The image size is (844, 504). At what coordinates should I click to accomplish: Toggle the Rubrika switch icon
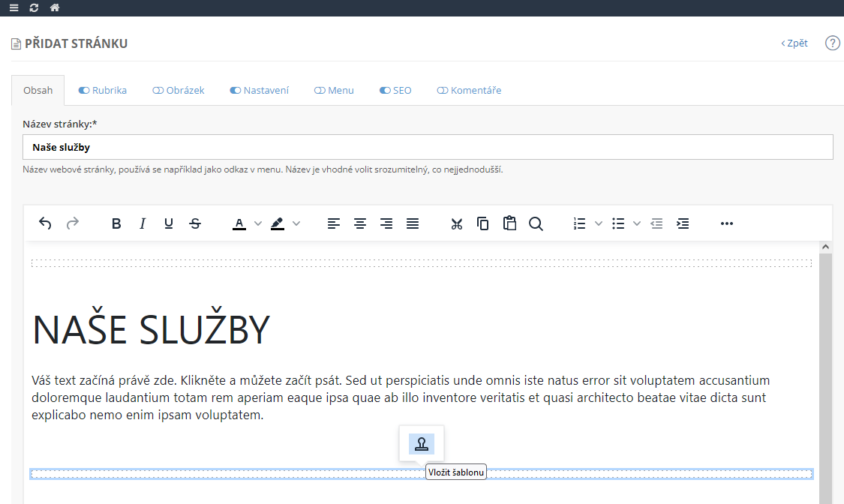pyautogui.click(x=84, y=91)
